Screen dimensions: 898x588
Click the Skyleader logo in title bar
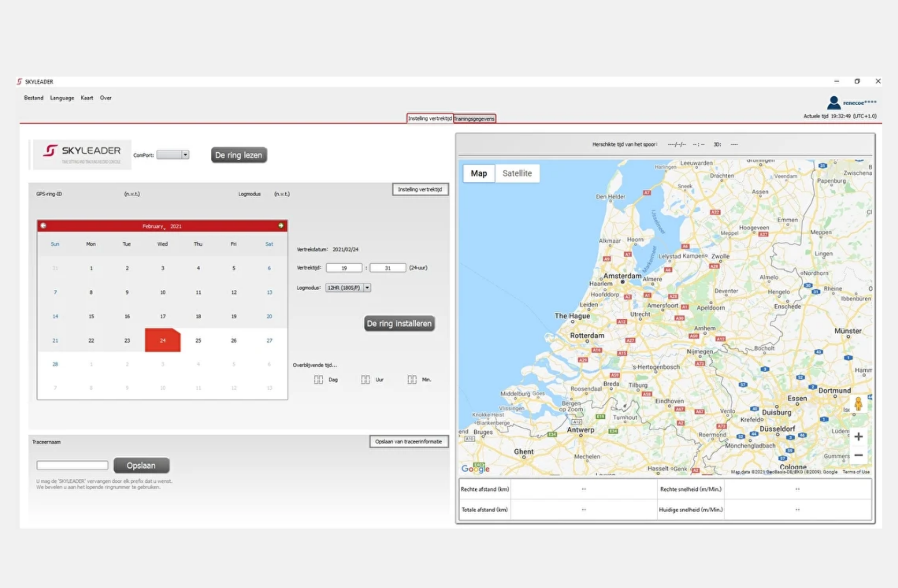(x=19, y=81)
